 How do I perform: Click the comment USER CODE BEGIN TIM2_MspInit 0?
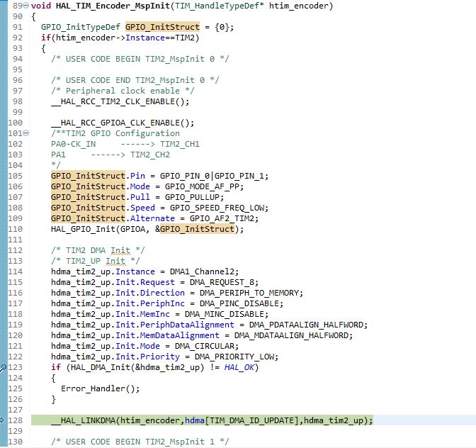click(x=140, y=59)
